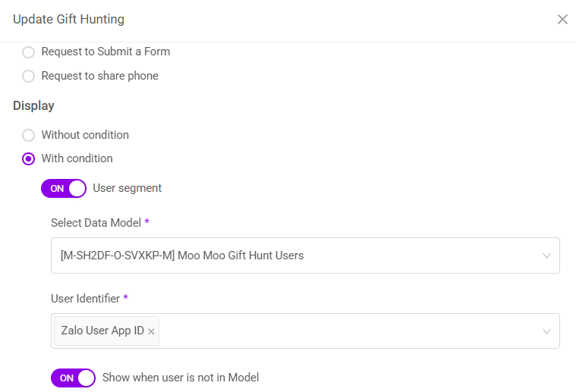
Task: Choose the Request to share phone option
Action: pos(29,76)
